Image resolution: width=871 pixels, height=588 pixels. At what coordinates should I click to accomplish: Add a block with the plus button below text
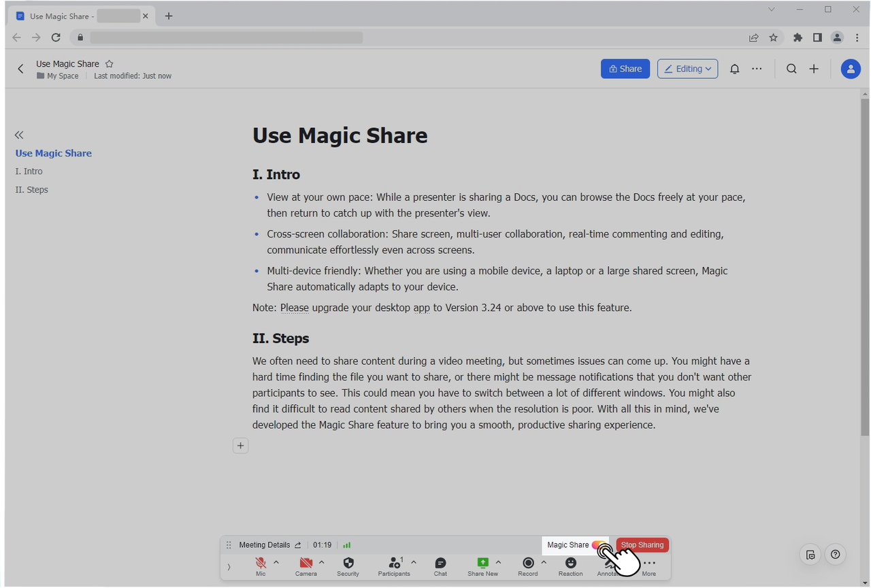click(240, 446)
